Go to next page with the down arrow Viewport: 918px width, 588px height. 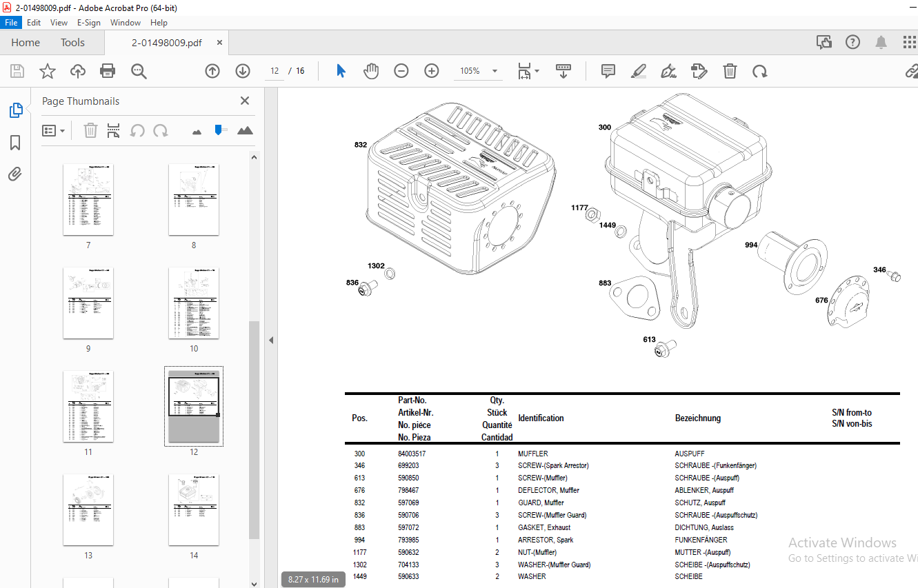pyautogui.click(x=243, y=71)
